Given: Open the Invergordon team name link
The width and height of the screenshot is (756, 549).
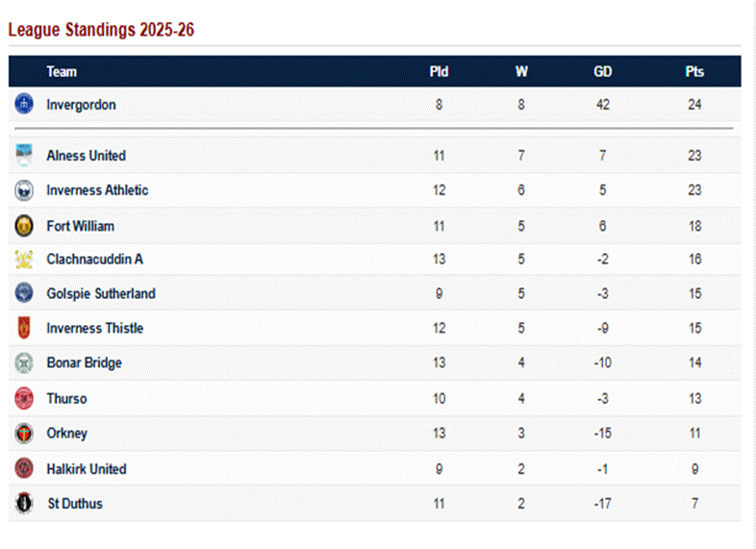Looking at the screenshot, I should [x=81, y=105].
